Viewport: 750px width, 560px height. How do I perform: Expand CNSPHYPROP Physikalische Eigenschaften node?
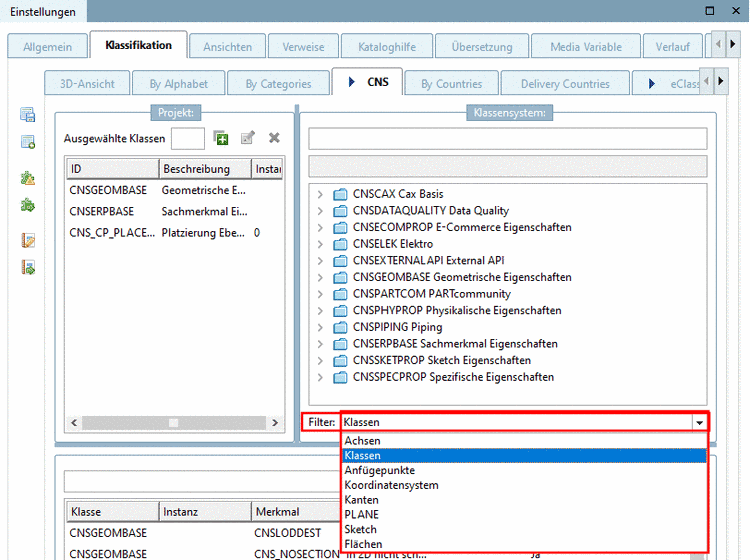(320, 310)
